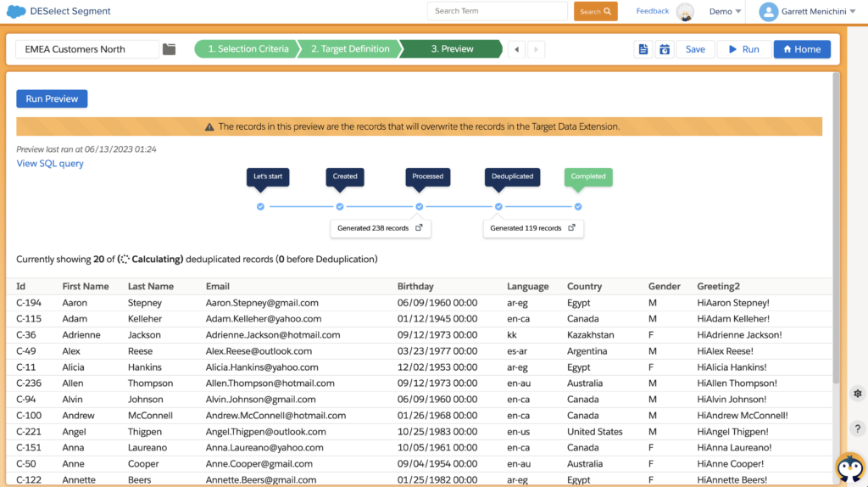Open the View SQL query link
Viewport: 868px width, 487px height.
pos(50,164)
